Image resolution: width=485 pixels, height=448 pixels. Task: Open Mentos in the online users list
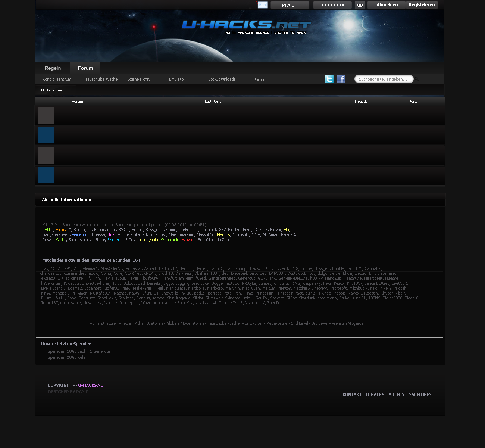[x=223, y=234]
